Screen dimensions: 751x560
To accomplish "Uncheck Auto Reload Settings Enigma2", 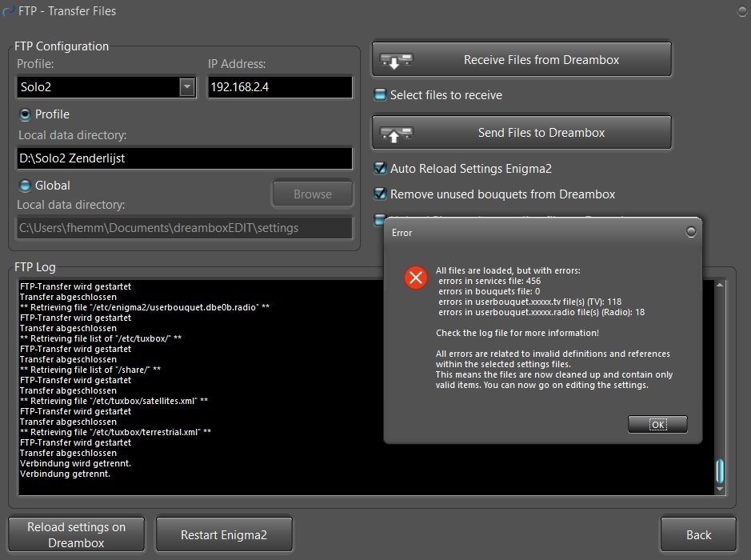I will coord(380,168).
